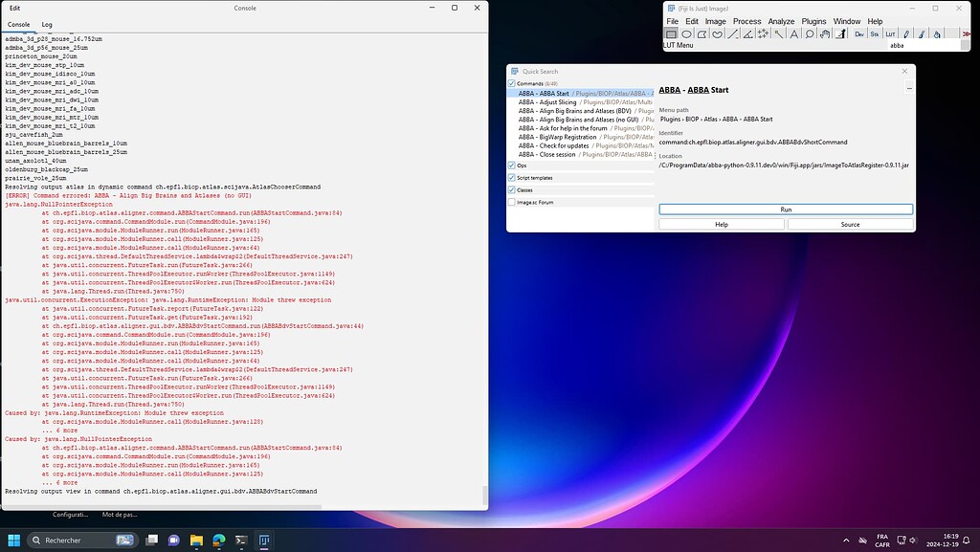Pick the Wand tracing tool
This screenshot has height=552, width=980.
tap(779, 34)
